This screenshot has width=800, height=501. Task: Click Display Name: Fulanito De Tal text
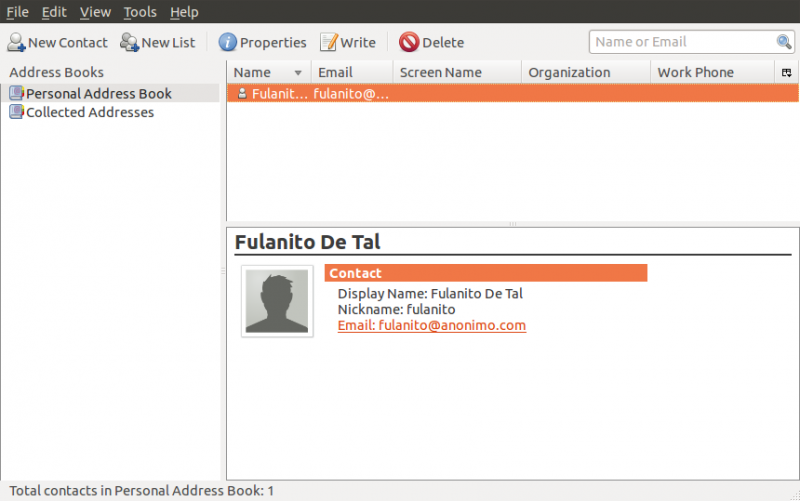click(x=430, y=294)
